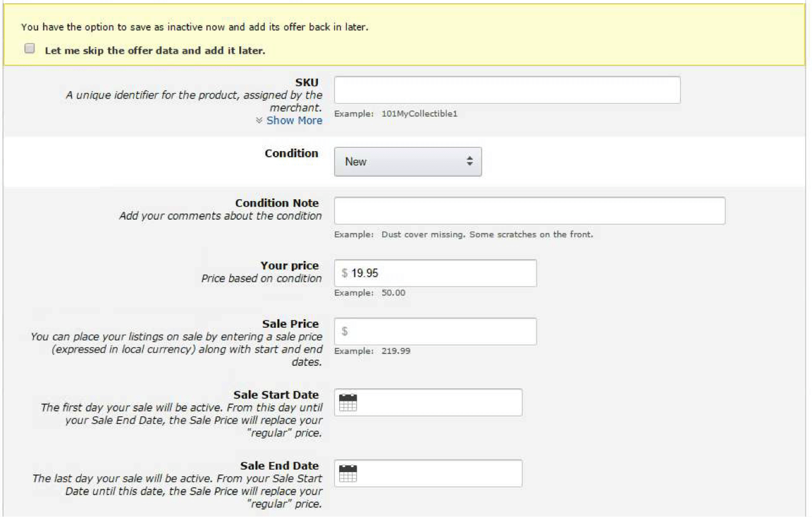Click inside the empty Sale Price field

(435, 332)
